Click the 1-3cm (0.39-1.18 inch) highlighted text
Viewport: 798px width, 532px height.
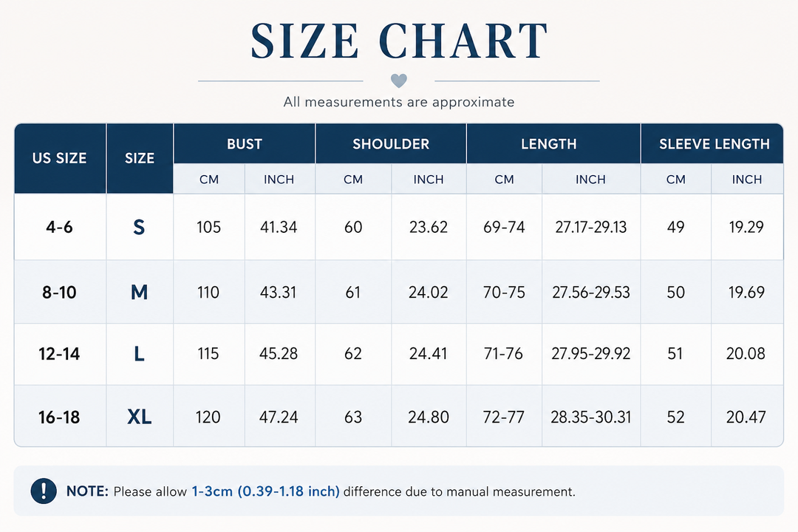pos(265,491)
